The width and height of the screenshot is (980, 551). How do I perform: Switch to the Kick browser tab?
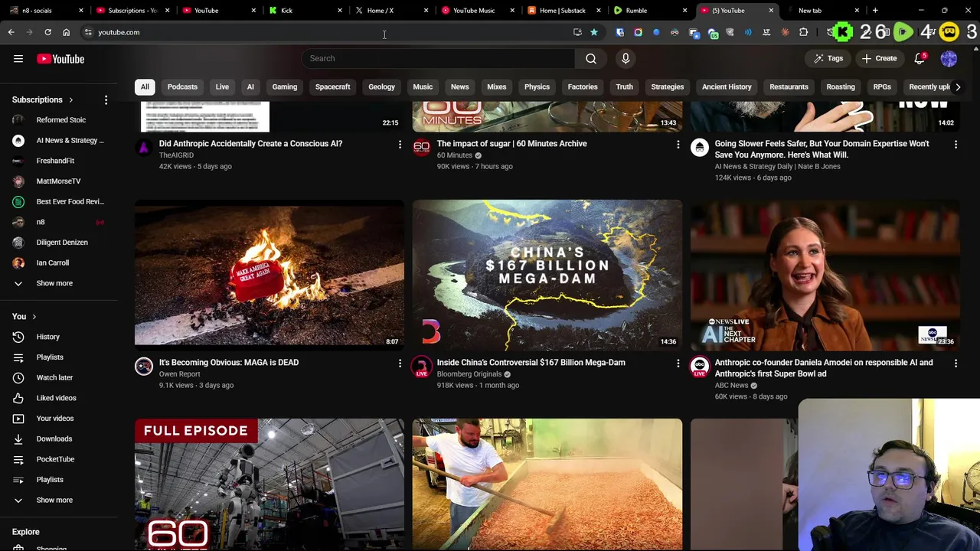305,11
